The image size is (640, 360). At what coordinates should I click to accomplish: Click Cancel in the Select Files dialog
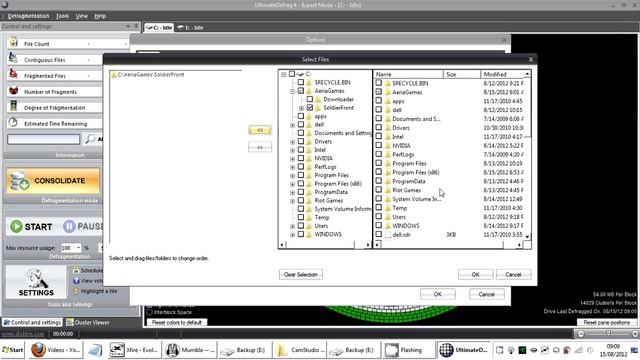(x=513, y=274)
